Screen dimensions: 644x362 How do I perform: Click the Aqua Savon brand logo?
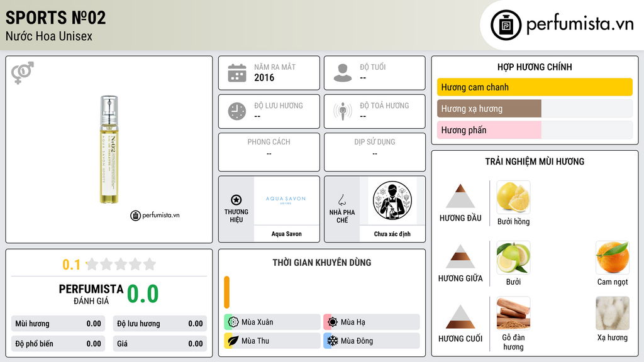[x=286, y=200]
